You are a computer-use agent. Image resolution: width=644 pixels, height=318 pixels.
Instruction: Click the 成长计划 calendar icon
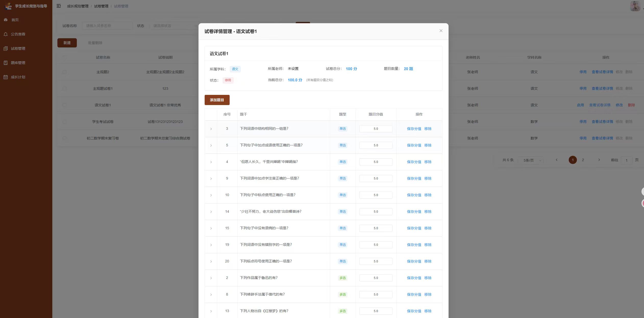[x=6, y=77]
